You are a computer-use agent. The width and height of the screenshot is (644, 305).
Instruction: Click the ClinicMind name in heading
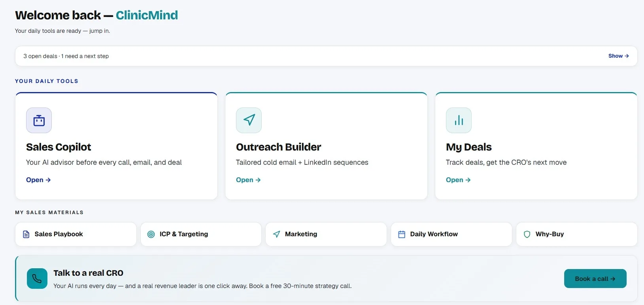147,15
